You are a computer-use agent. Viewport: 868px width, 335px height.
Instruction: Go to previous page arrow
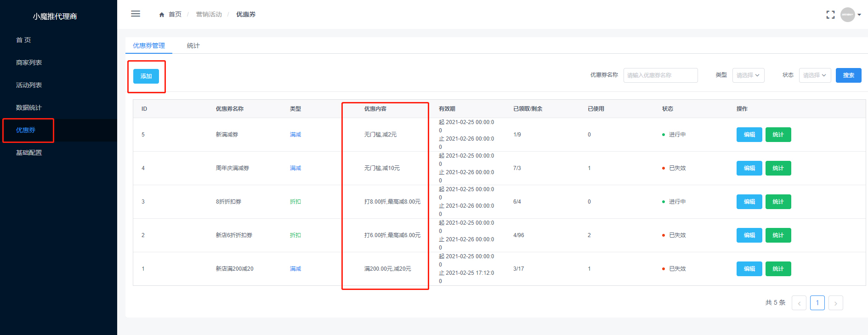pos(799,303)
